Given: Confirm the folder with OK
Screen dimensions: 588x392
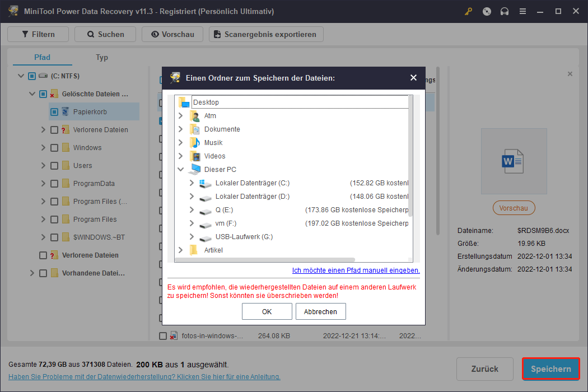Looking at the screenshot, I should click(x=267, y=312).
